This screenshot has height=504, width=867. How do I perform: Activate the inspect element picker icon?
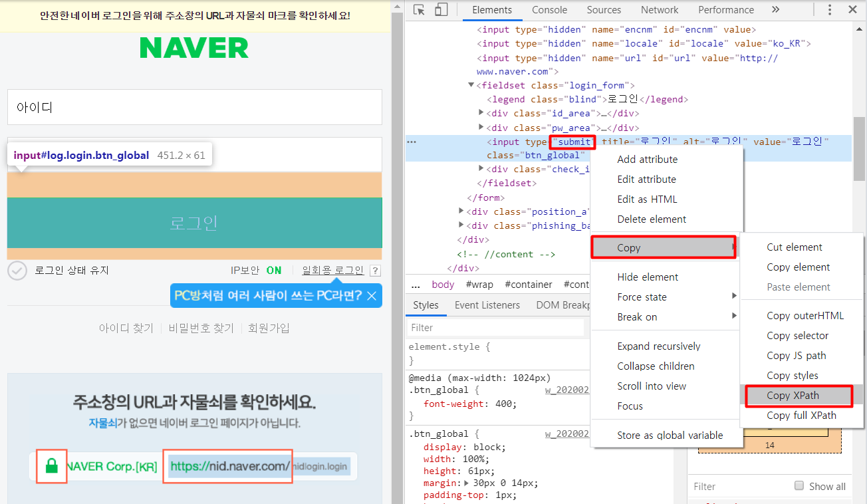click(x=420, y=10)
